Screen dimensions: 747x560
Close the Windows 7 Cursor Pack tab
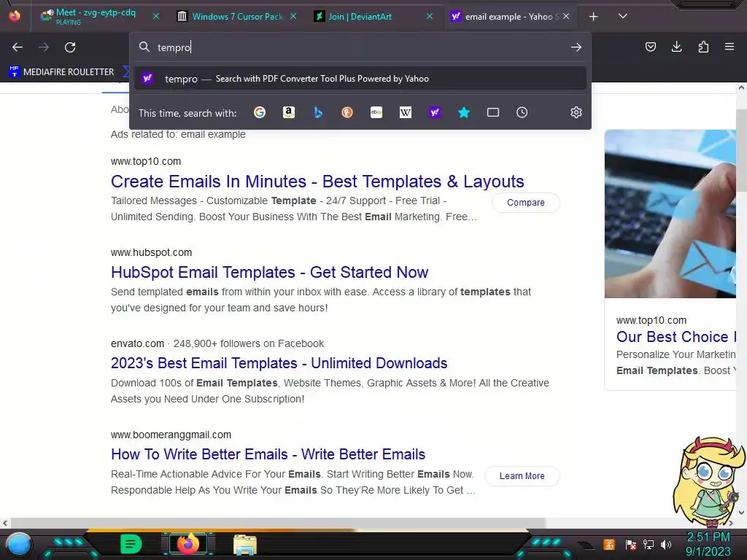coord(293,16)
